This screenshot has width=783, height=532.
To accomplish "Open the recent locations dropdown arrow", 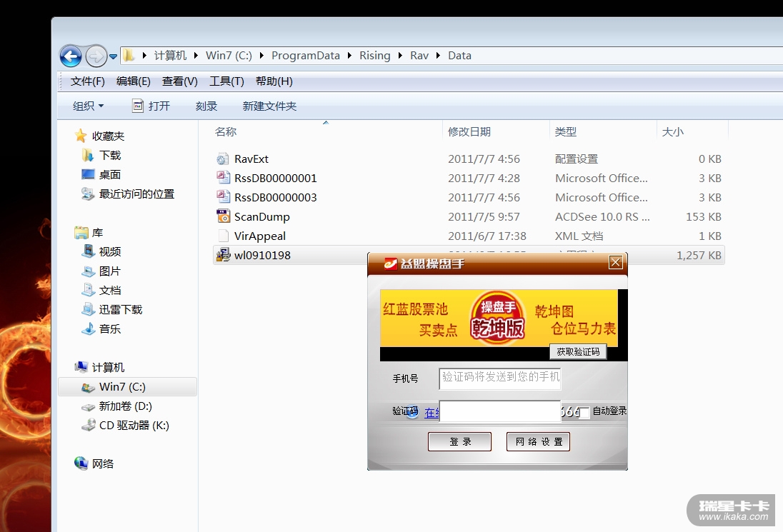I will (114, 56).
